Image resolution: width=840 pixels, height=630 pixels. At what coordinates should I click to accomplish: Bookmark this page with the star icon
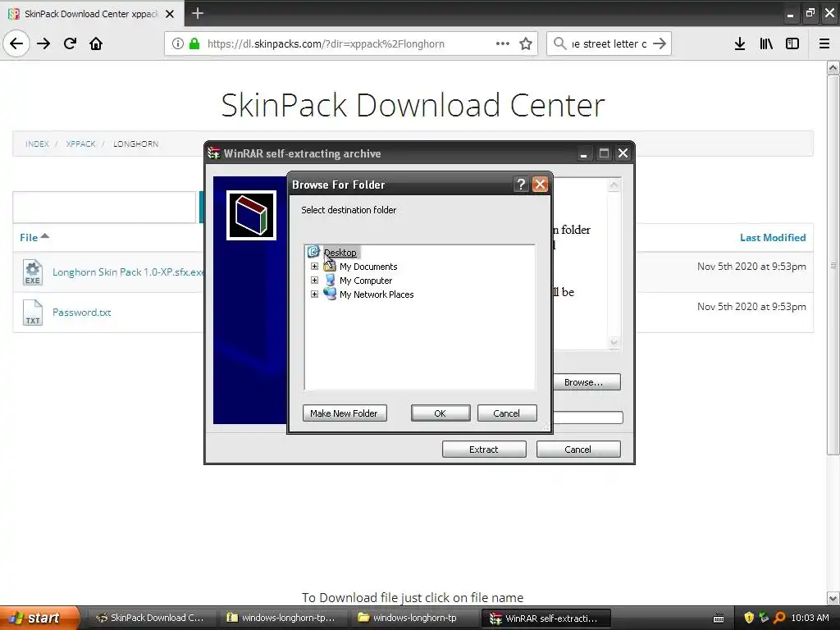tap(526, 43)
